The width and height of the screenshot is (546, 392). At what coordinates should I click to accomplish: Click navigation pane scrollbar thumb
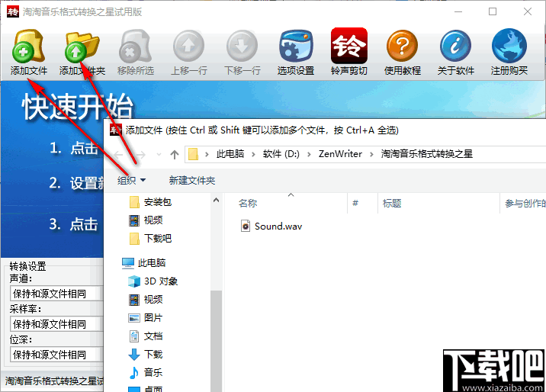coord(217,341)
